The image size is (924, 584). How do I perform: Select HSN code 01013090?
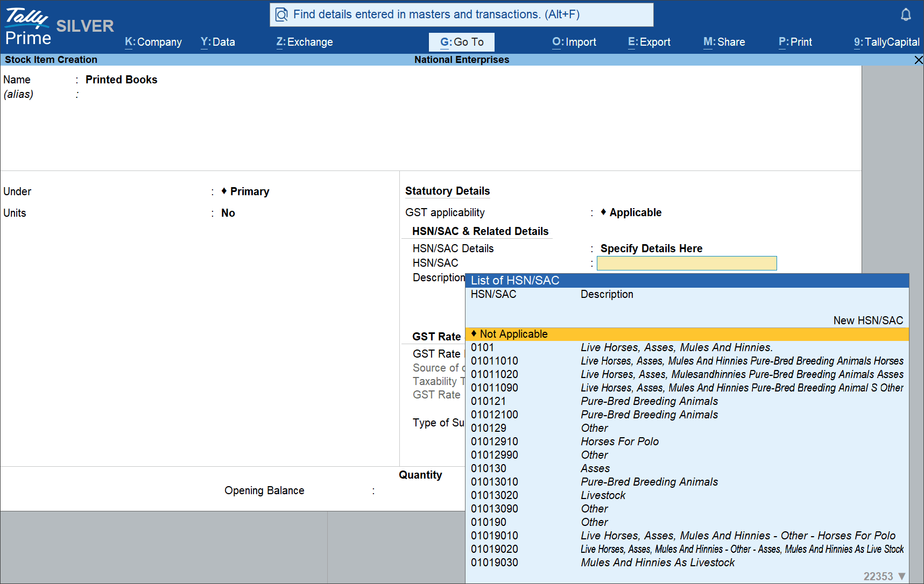click(x=687, y=509)
